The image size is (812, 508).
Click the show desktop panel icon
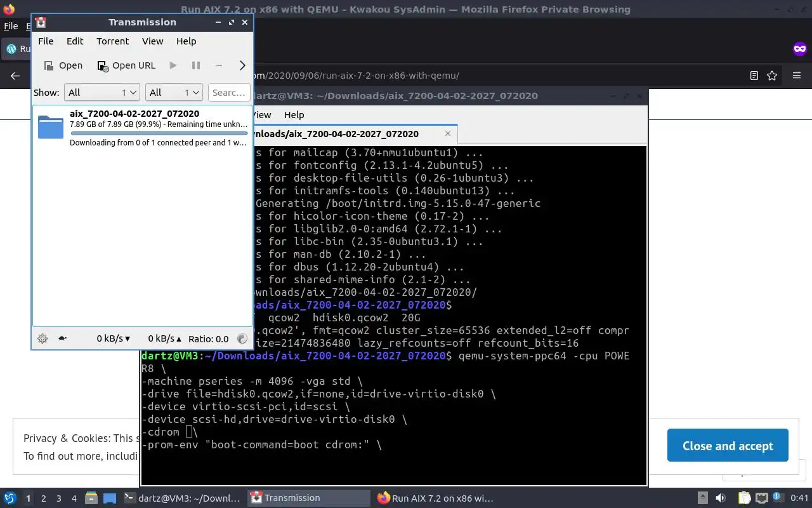(110, 498)
